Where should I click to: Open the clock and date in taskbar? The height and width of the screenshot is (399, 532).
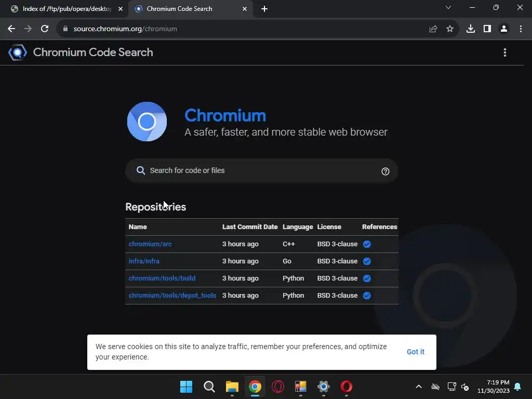[x=494, y=387]
